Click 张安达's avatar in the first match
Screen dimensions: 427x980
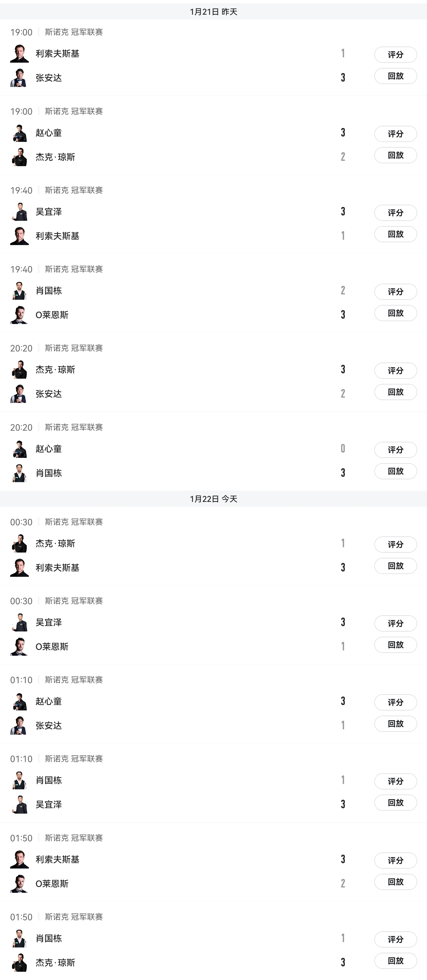(x=19, y=78)
